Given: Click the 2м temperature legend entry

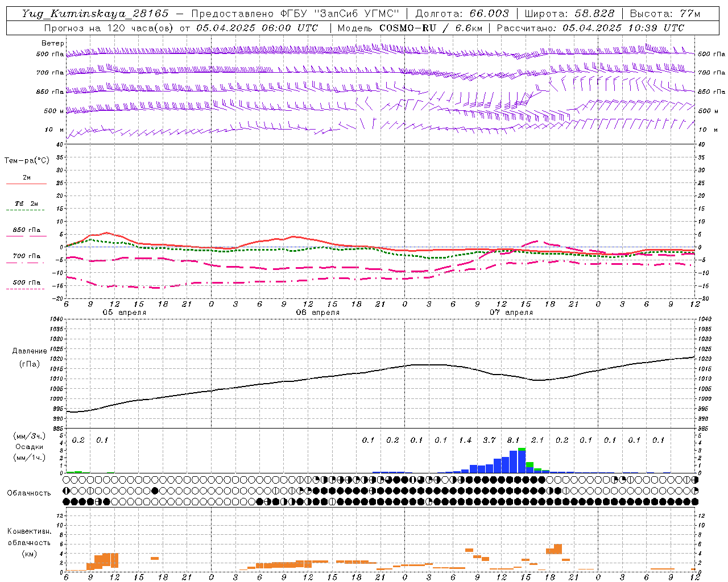Looking at the screenshot, I should click(27, 178).
